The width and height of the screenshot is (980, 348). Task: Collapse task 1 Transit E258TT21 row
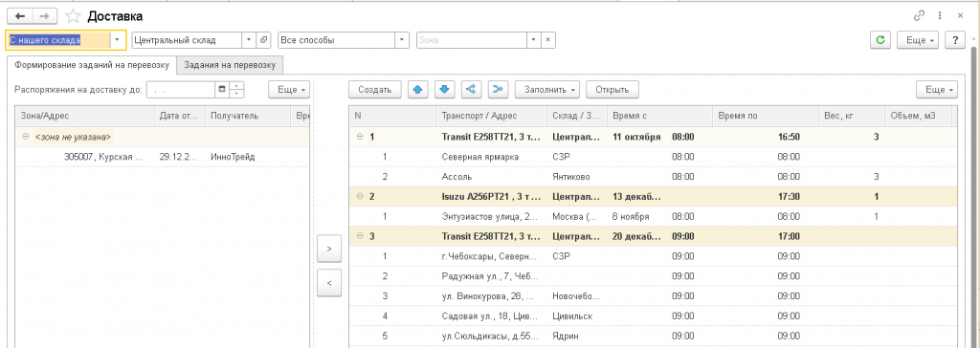pos(360,137)
